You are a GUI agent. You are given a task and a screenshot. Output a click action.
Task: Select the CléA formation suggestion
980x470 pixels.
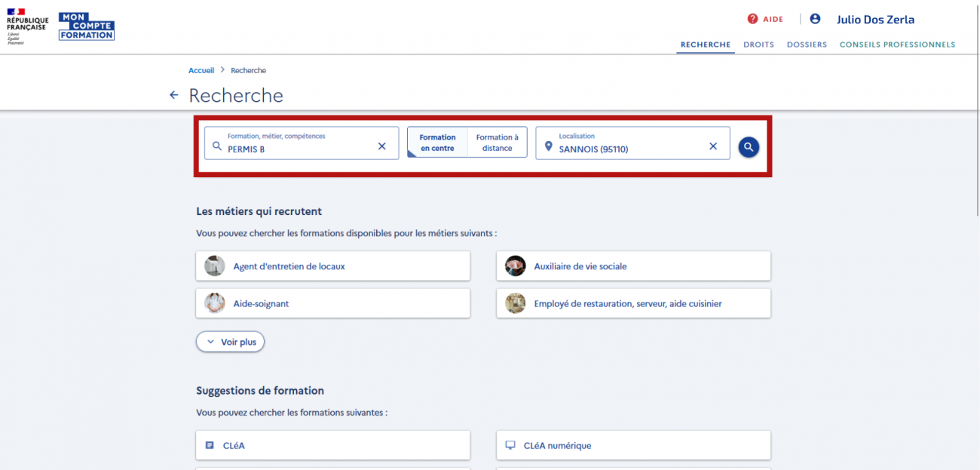point(333,445)
